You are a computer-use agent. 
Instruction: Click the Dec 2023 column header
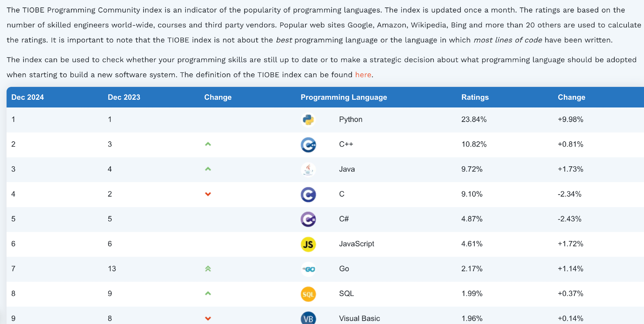pos(124,97)
